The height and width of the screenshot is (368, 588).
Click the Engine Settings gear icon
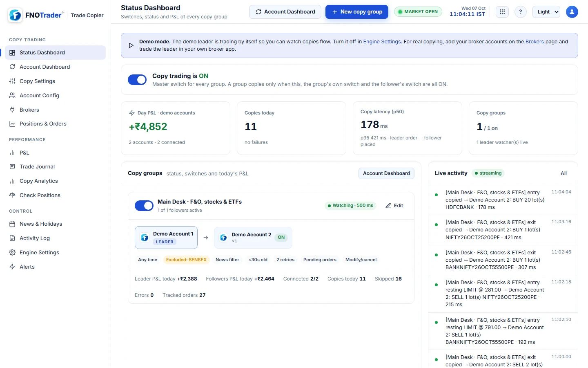tap(12, 253)
